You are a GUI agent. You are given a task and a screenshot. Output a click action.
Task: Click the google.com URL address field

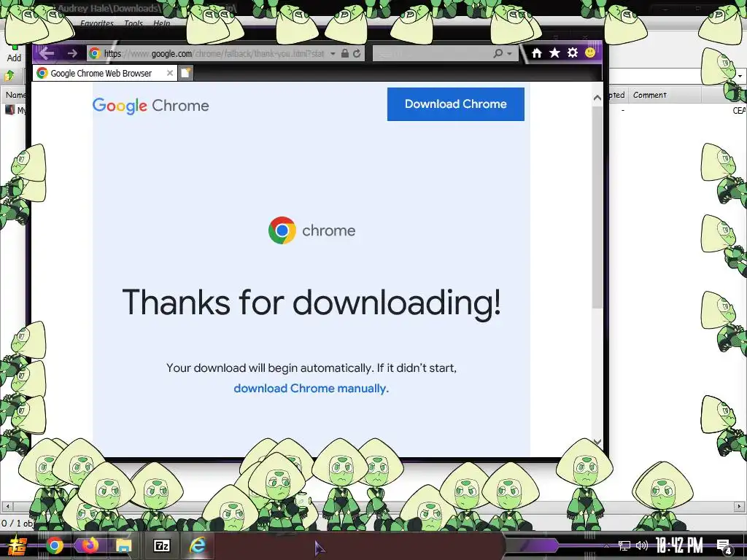(214, 53)
